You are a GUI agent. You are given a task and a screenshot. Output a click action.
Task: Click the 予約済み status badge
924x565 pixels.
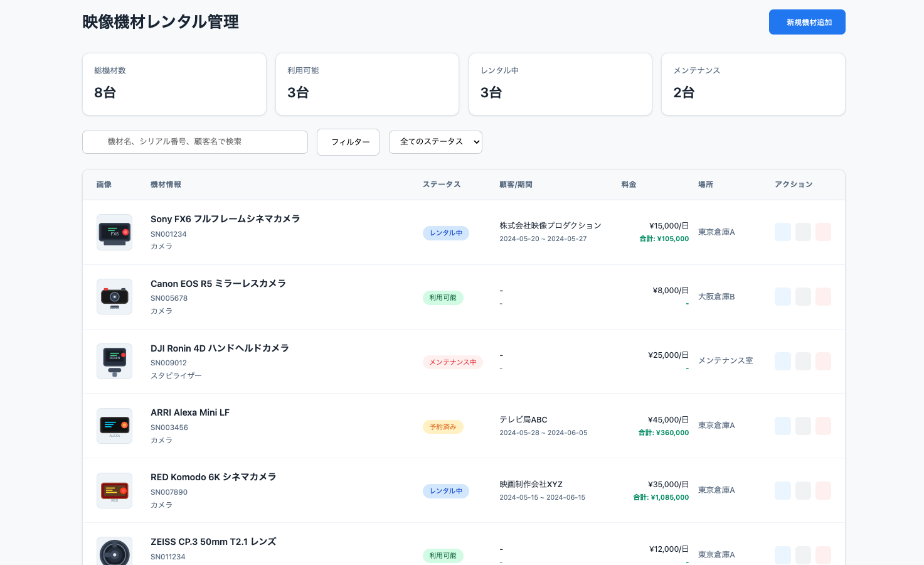[443, 427]
